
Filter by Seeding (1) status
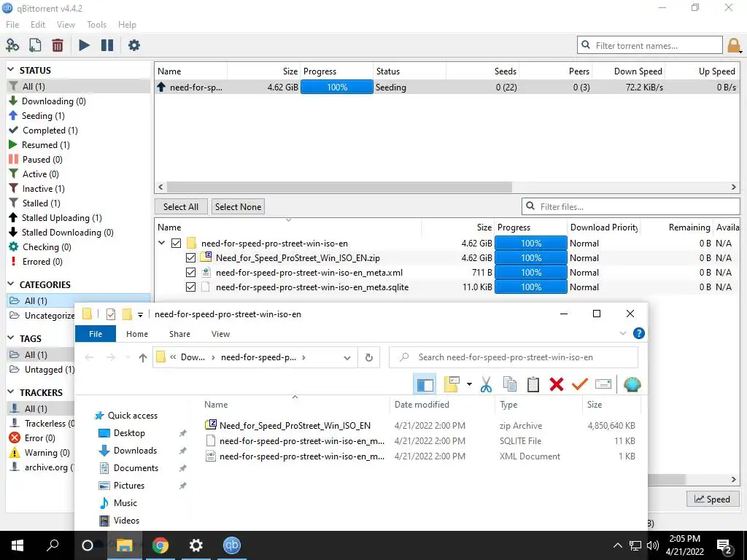43,116
